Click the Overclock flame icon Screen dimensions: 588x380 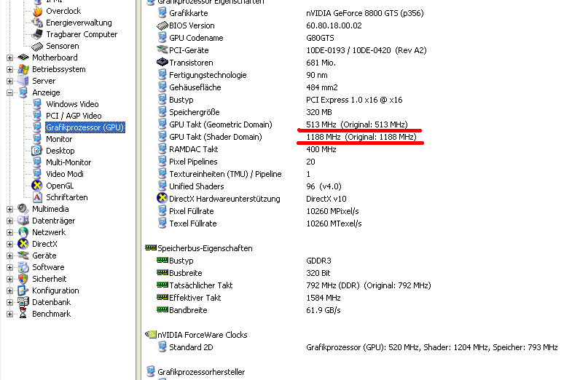point(37,11)
